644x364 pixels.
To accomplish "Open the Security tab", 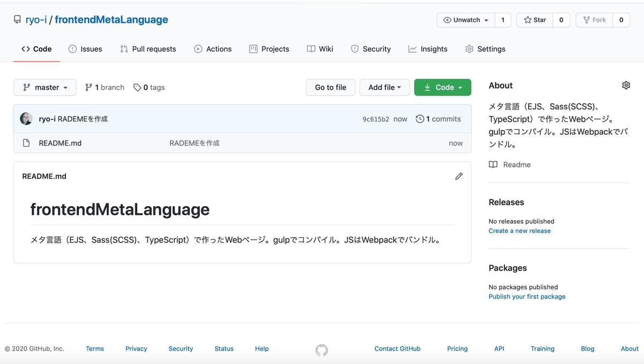I will pos(371,49).
